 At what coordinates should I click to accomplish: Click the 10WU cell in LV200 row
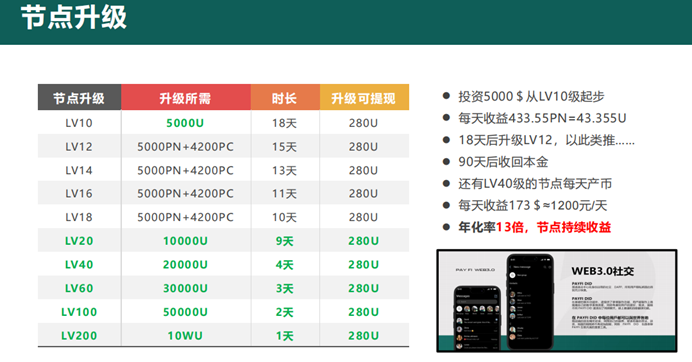(x=185, y=336)
